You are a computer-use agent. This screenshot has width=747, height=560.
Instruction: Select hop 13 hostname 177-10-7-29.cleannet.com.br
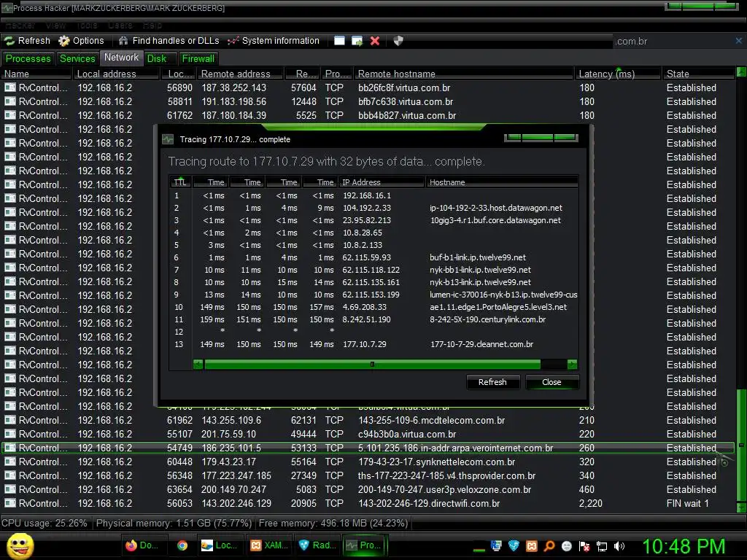pos(481,344)
